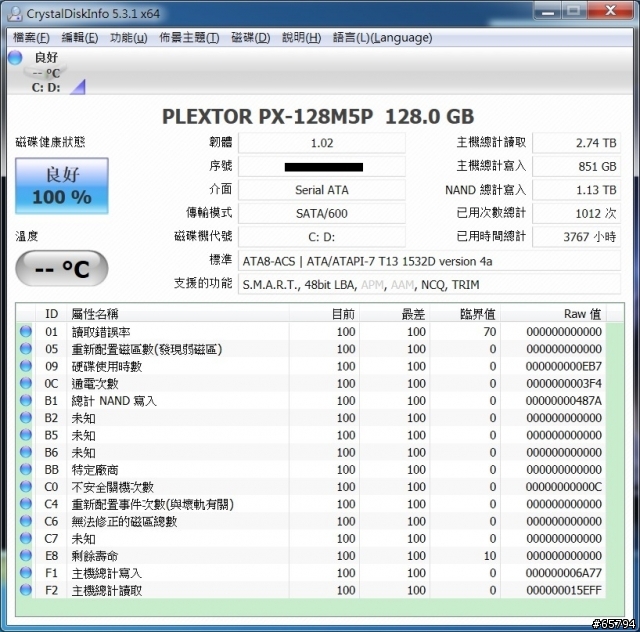Click status circle for 05 重新配置磁區數

(26, 348)
